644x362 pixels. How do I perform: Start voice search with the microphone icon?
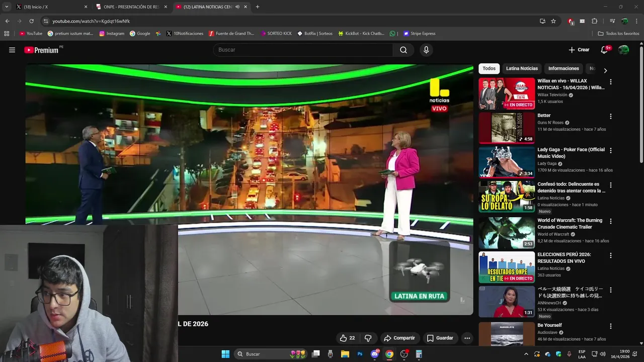pyautogui.click(x=426, y=50)
